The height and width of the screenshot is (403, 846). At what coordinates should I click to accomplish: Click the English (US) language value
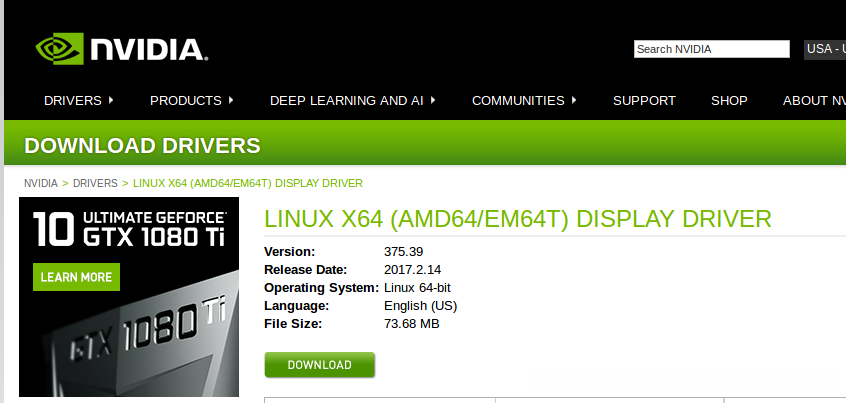tap(420, 306)
